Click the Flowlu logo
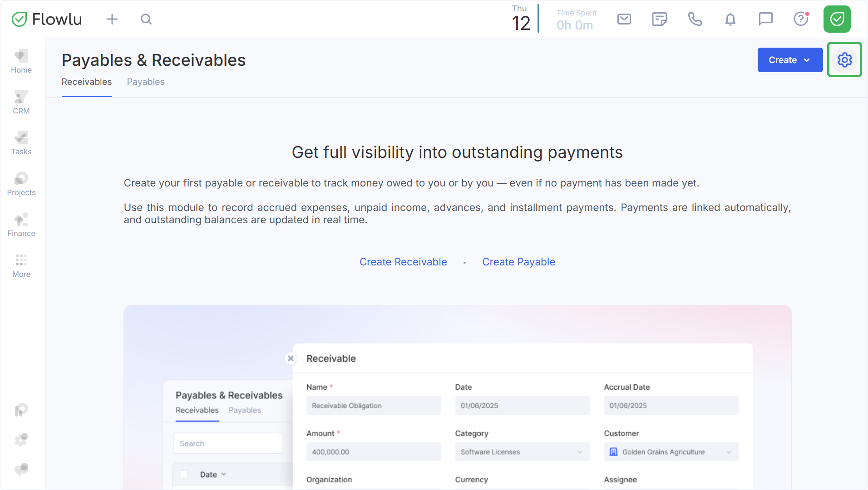 coord(47,19)
